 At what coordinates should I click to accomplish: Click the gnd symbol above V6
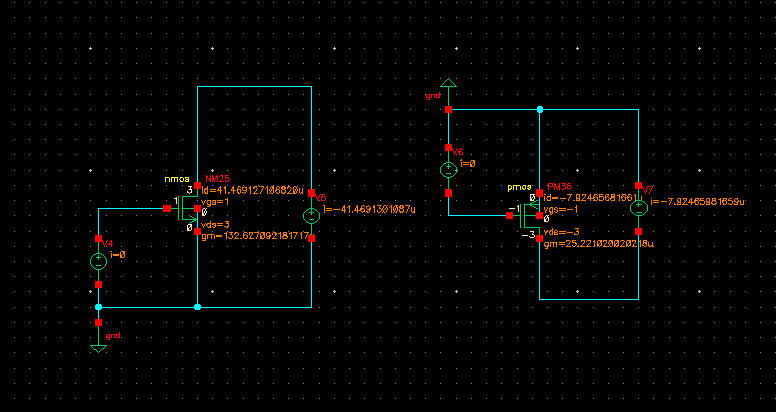tap(449, 84)
